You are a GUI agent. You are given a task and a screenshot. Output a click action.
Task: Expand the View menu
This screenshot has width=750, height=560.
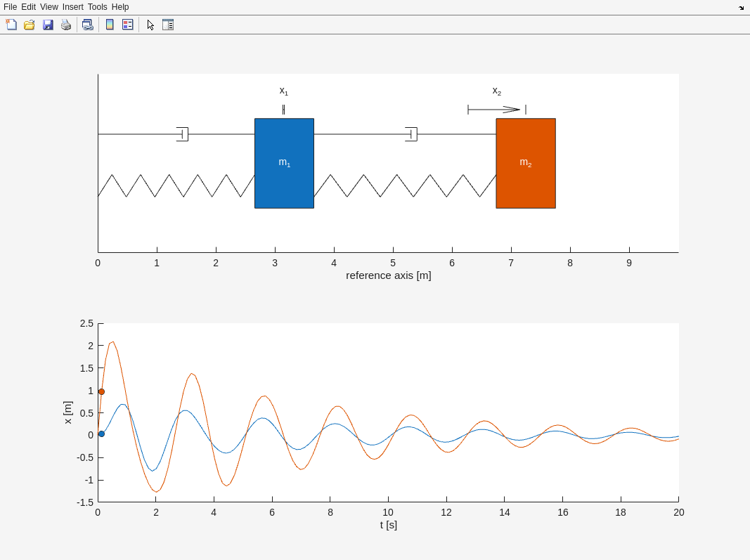[49, 7]
